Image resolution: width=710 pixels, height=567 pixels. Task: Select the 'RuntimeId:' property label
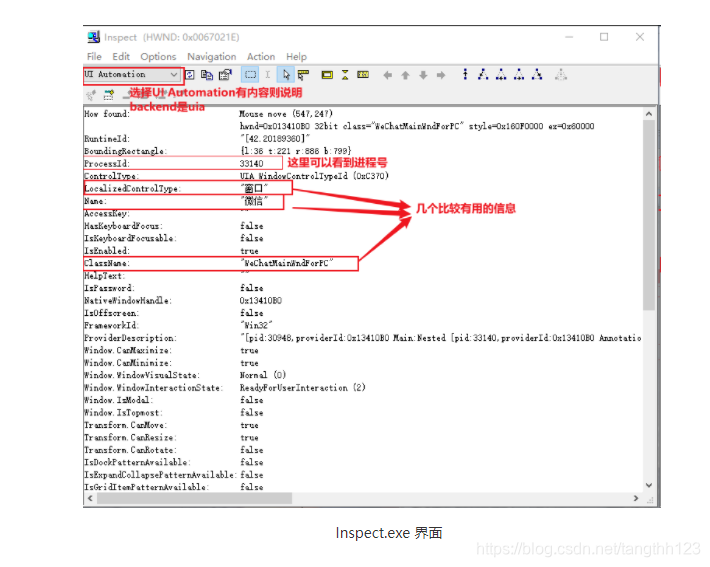pos(107,139)
